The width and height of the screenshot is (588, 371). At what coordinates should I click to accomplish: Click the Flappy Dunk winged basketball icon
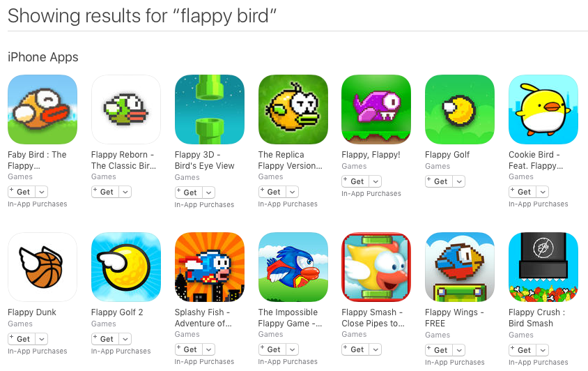[42, 267]
